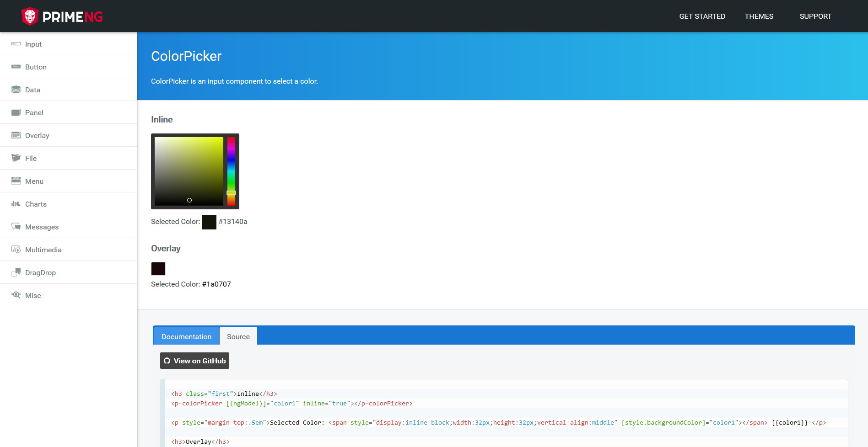Click the Multimedia play icon
Image resolution: width=868 pixels, height=447 pixels.
point(16,250)
